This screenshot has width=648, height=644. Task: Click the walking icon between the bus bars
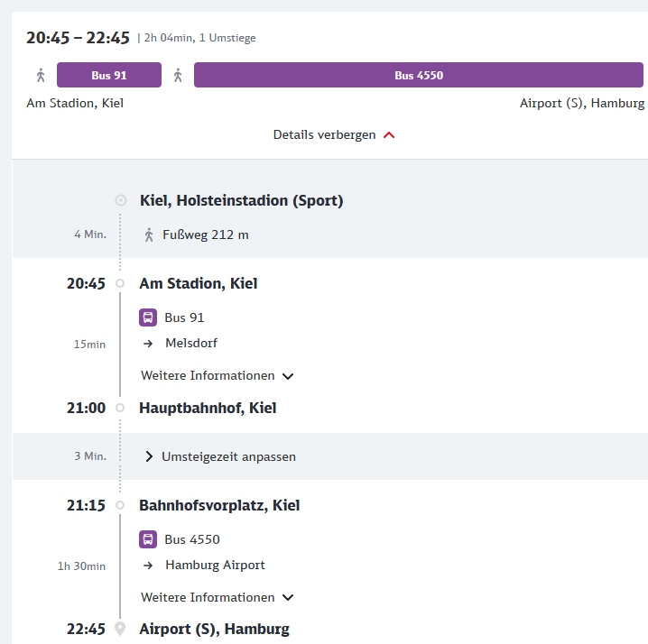coord(178,75)
